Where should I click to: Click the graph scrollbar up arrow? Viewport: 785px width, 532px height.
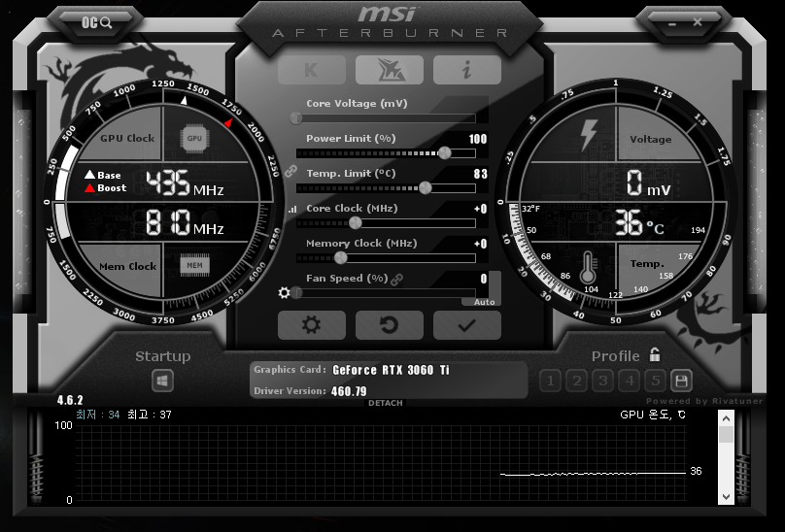tap(726, 418)
